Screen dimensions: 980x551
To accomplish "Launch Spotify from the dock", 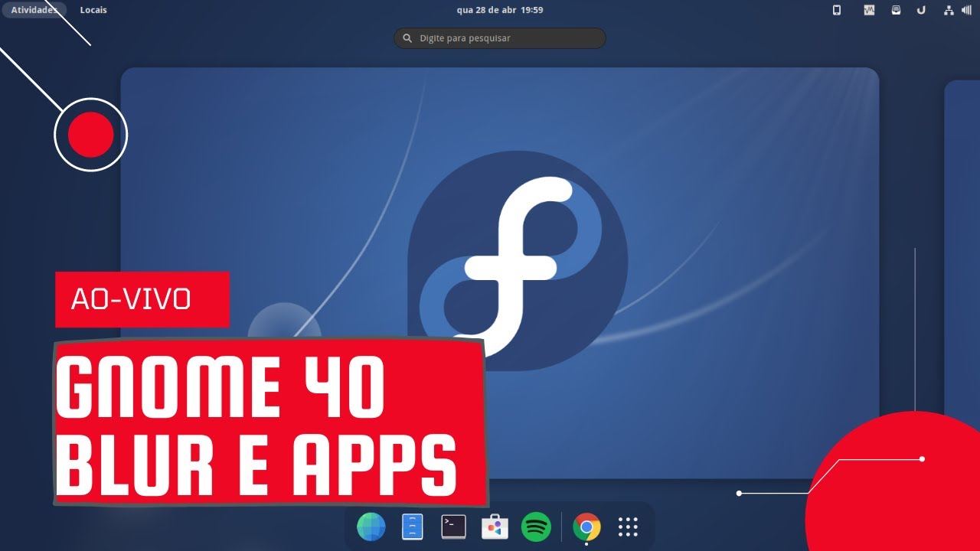I will point(536,527).
